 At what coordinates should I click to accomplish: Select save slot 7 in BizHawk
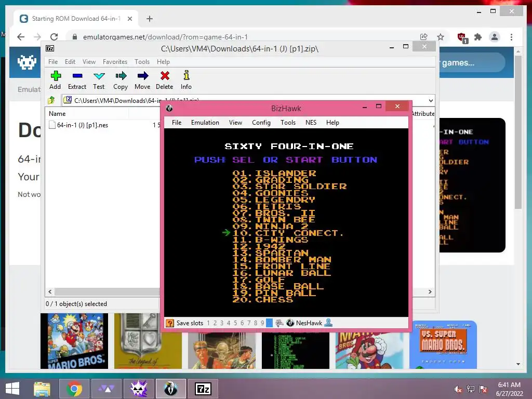click(249, 323)
